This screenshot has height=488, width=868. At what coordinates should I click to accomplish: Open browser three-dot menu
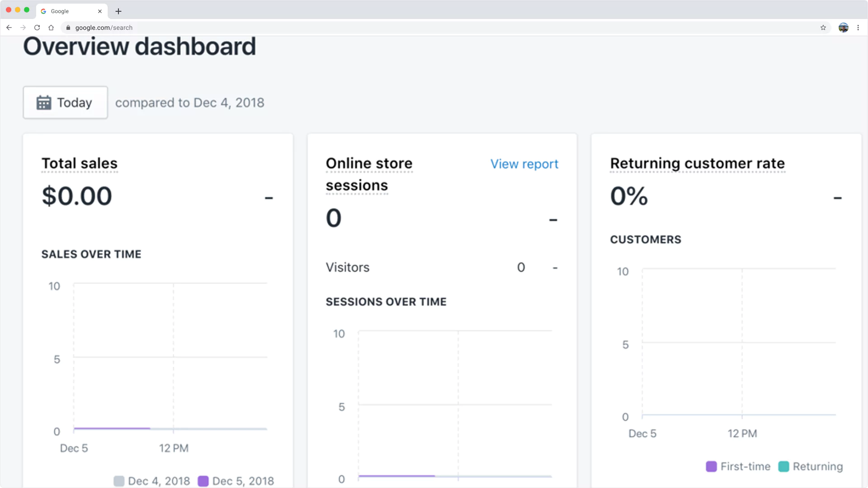(858, 28)
